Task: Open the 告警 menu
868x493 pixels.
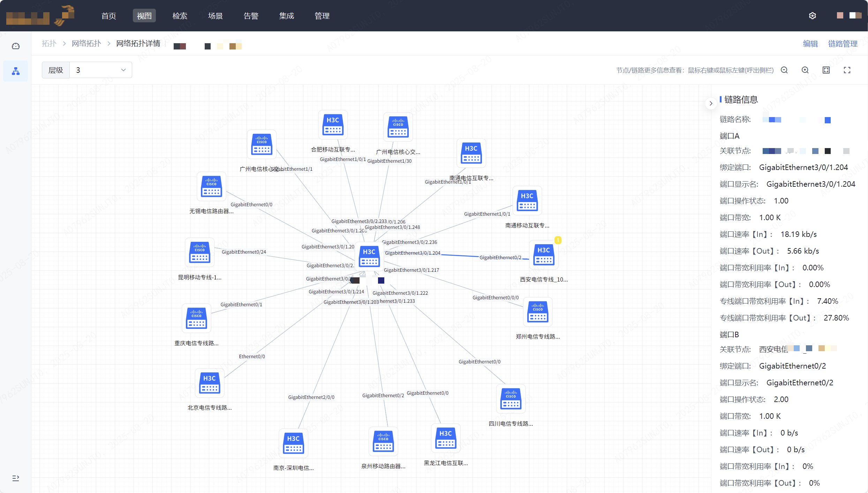Action: click(251, 16)
